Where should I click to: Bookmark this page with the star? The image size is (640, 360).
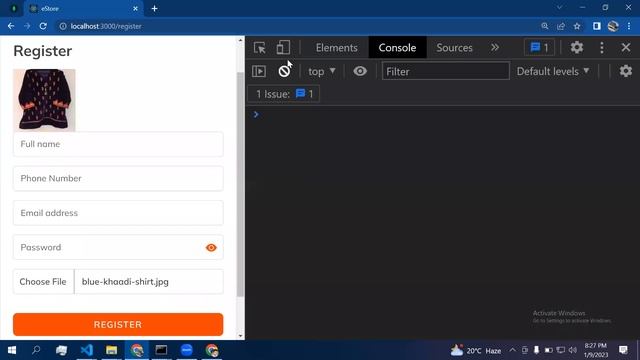(577, 26)
